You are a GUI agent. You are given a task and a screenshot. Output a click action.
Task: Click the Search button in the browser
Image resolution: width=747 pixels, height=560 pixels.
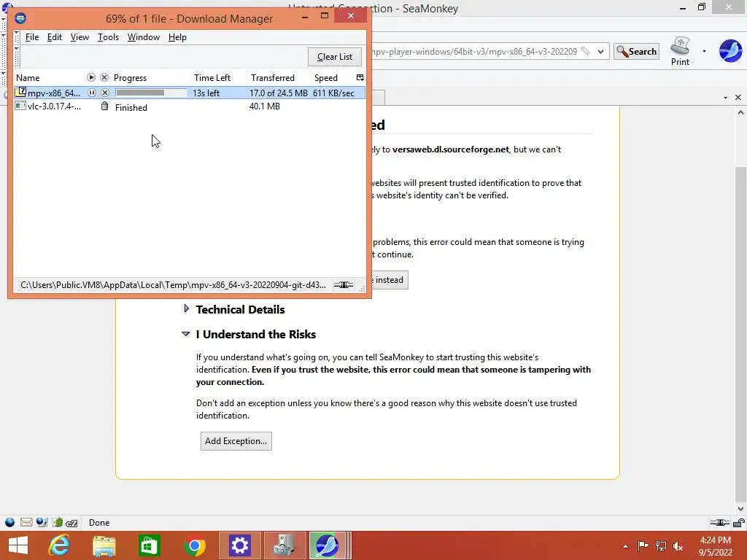coord(636,52)
